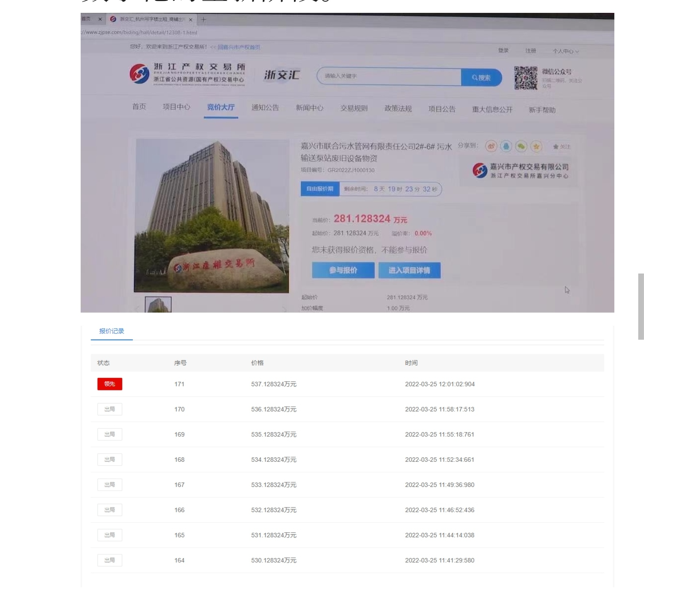679x606 pixels.
Task: Click the 浙江产权交易所 logo
Action: [x=188, y=74]
